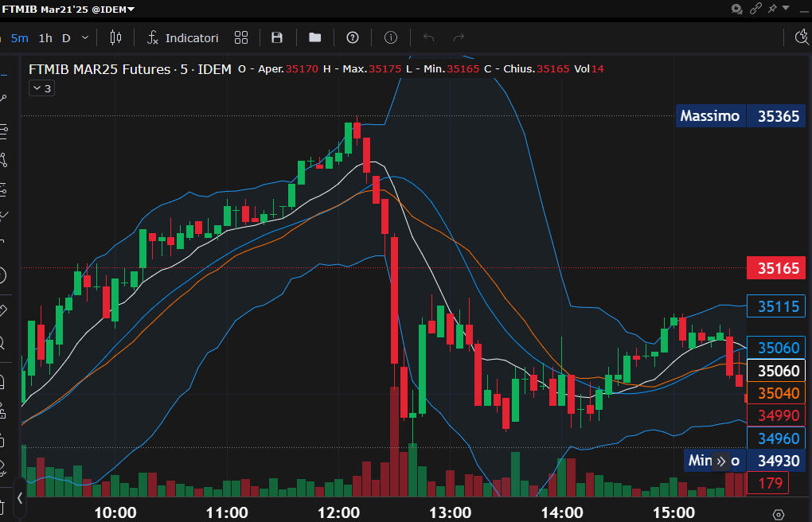
Task: Click the blue 35115 upper band label
Action: [775, 306]
